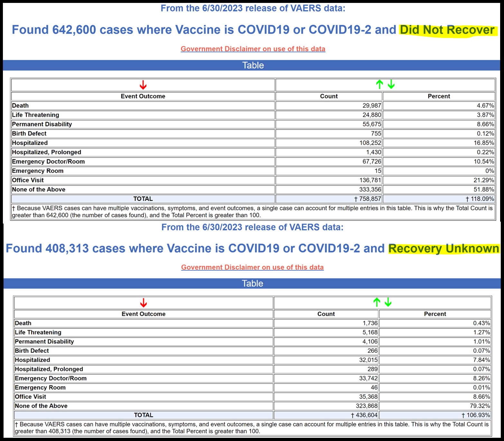Click the Percent column header in the Recovery Unknown table

coord(435,314)
